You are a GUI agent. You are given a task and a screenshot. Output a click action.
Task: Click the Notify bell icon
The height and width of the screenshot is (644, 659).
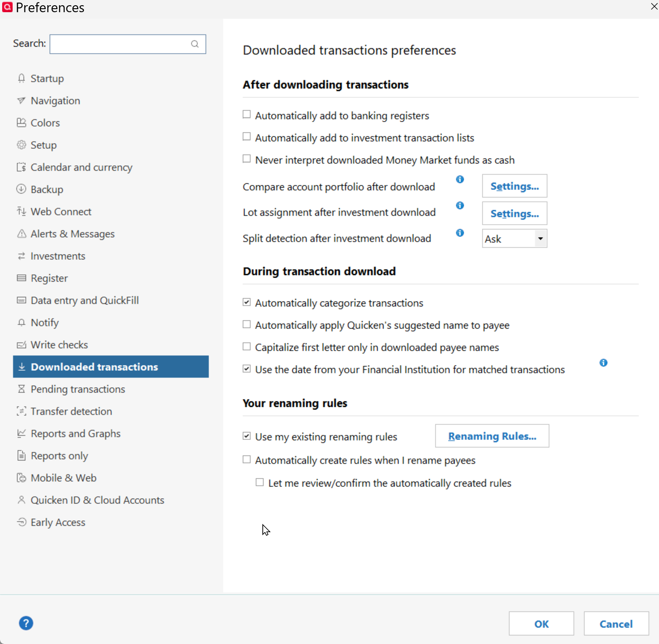pyautogui.click(x=21, y=322)
